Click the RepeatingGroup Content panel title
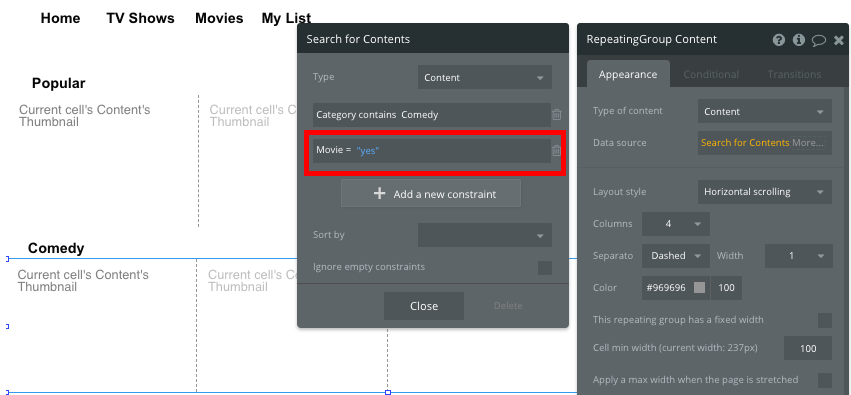Screen dimensions: 851x395 (x=652, y=39)
